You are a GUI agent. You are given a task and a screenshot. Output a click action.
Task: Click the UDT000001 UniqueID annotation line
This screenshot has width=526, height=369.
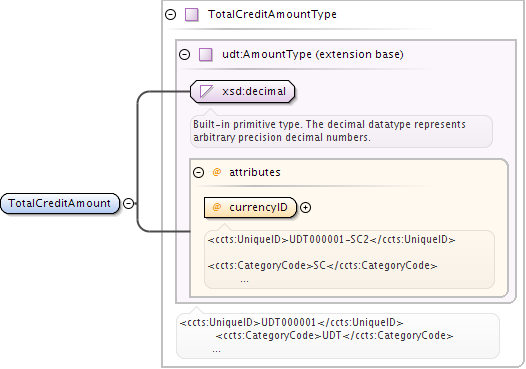pyautogui.click(x=292, y=323)
